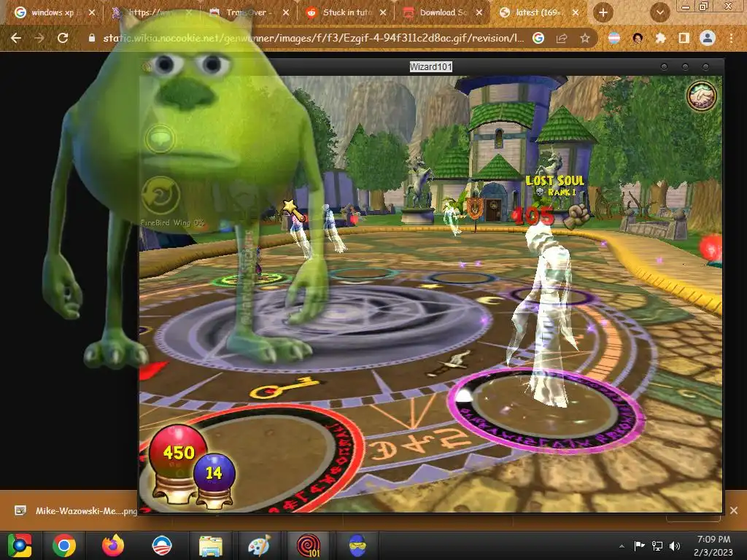The width and height of the screenshot is (747, 560).
Task: Click the "FireBird Wing 0%" label
Action: [x=172, y=222]
